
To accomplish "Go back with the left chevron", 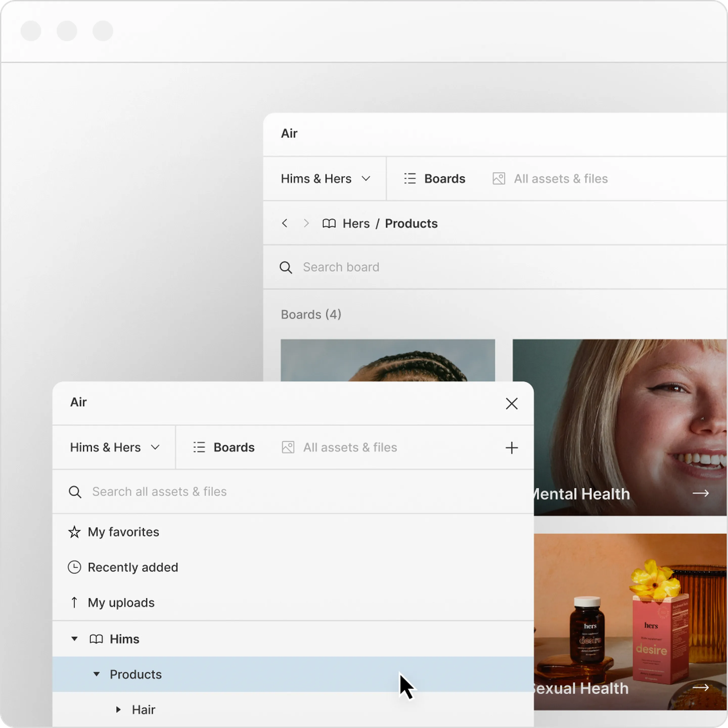I will coord(285,223).
